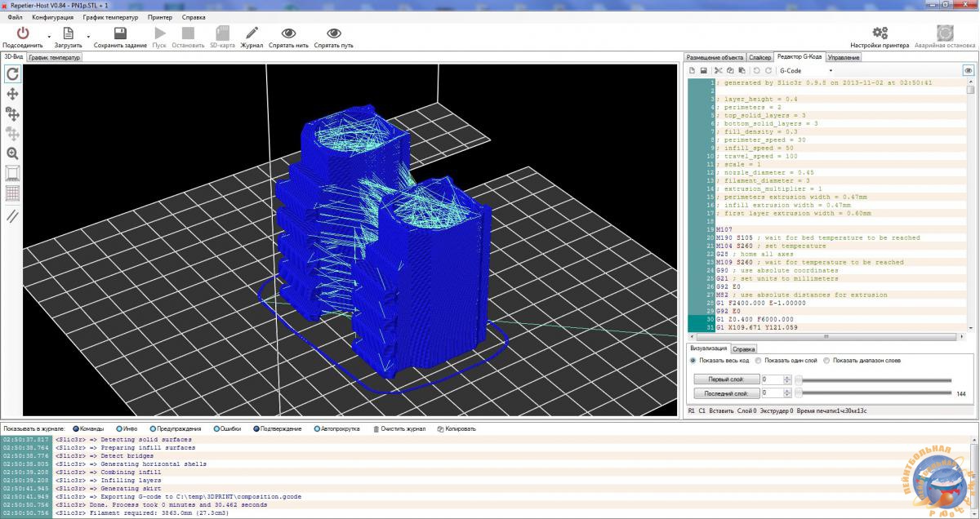Click the copy icon in G-code editor toolbar
Screen dimensions: 980x519
[x=729, y=71]
